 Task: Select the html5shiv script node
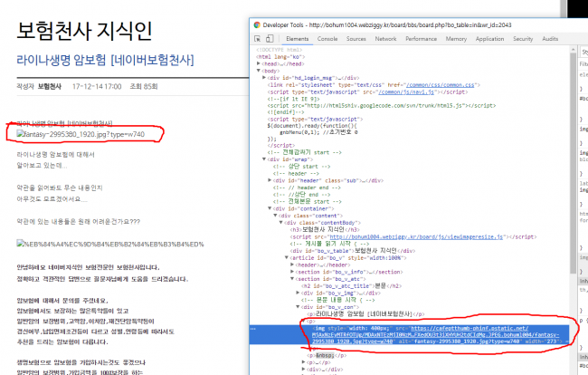(382, 106)
